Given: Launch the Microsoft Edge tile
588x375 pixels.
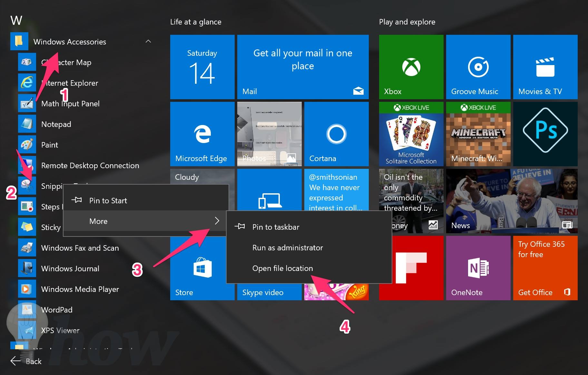Looking at the screenshot, I should click(202, 134).
